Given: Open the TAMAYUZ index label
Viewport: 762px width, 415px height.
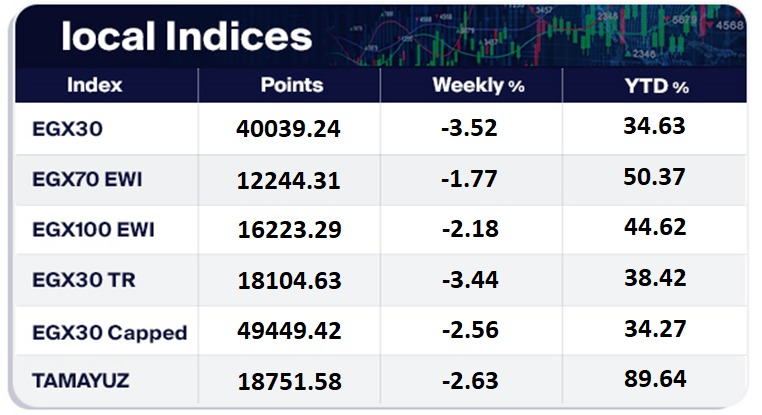Looking at the screenshot, I should [80, 381].
